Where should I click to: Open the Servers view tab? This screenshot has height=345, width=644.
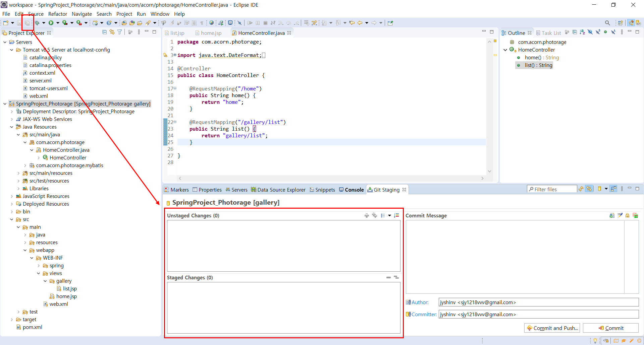[236, 190]
